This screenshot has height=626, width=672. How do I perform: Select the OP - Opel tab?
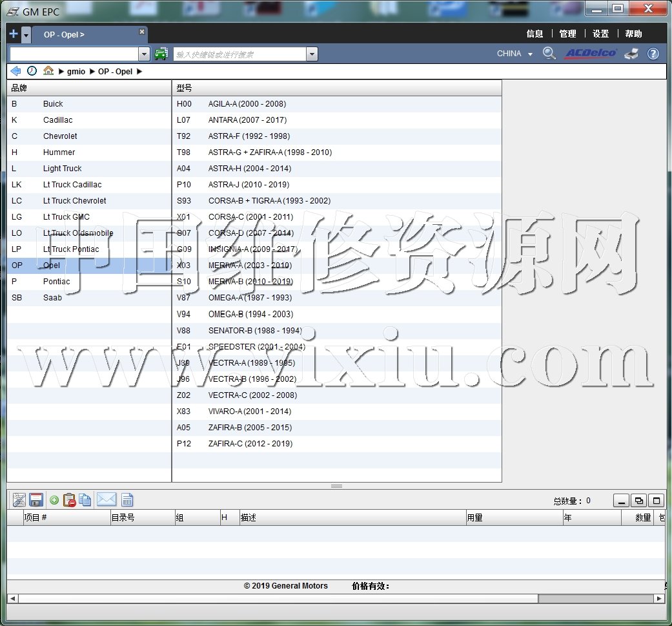pyautogui.click(x=65, y=35)
